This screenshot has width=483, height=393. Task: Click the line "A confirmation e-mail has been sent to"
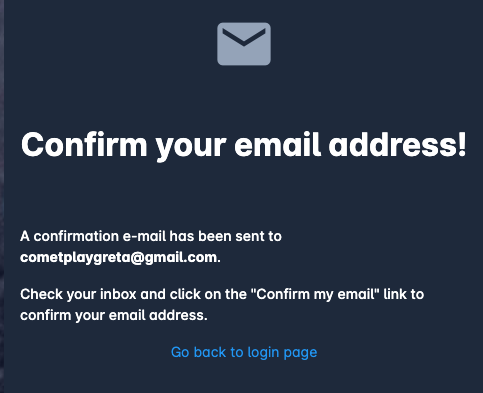click(x=151, y=236)
